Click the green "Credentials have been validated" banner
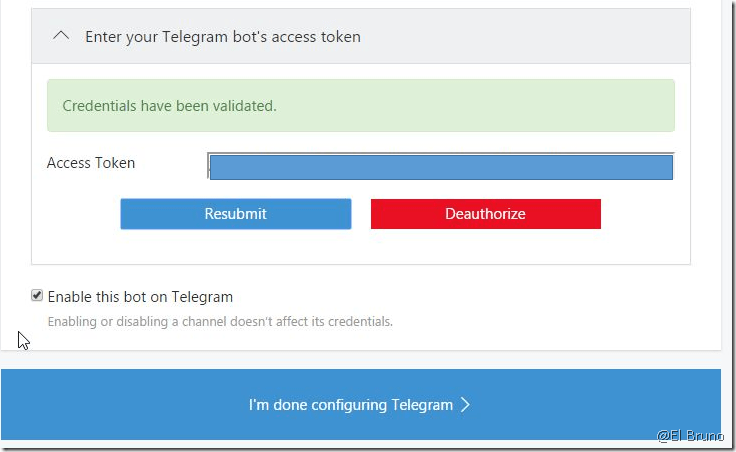736x452 pixels. 360,106
